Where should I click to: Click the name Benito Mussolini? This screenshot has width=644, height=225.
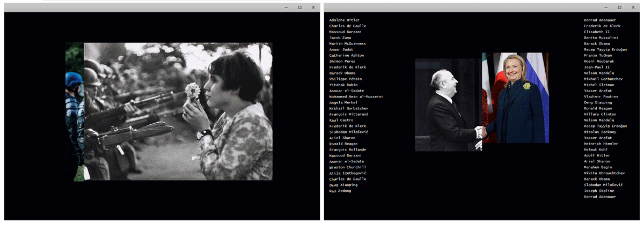pos(601,37)
